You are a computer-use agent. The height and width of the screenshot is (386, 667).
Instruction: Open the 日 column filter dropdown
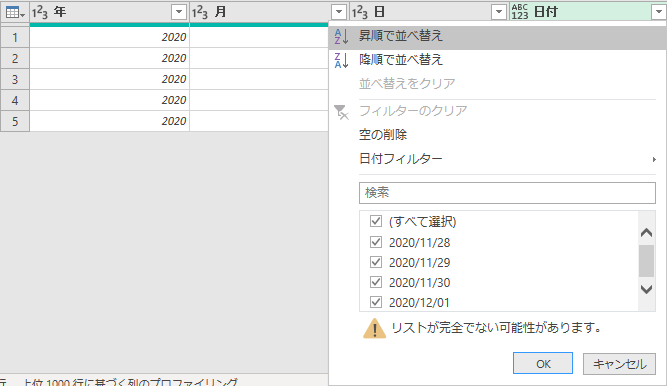499,12
